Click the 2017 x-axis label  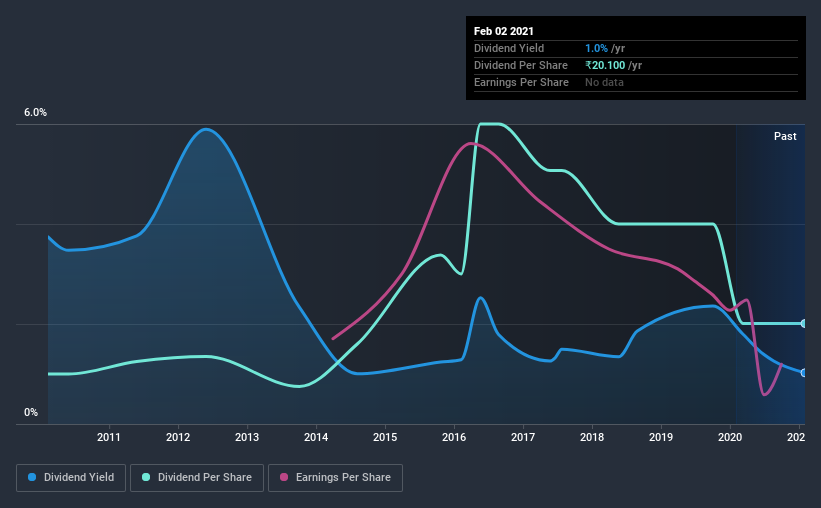(523, 437)
